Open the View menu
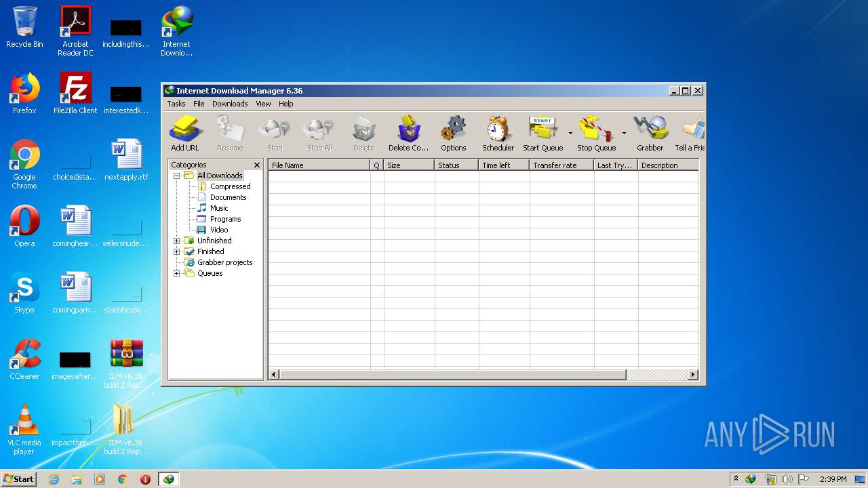 point(263,104)
